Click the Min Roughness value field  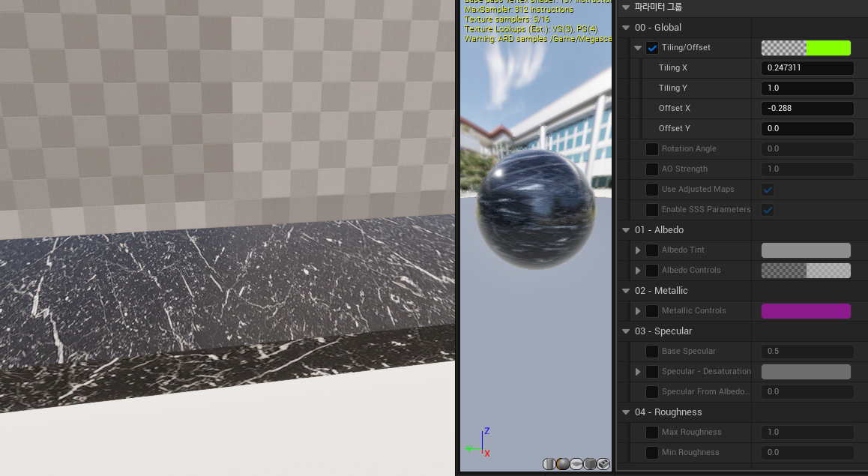tap(808, 453)
